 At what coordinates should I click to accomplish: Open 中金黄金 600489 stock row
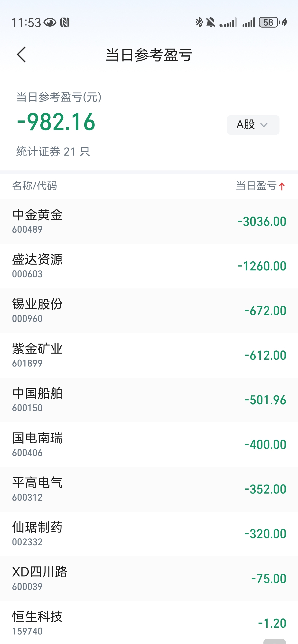click(149, 221)
